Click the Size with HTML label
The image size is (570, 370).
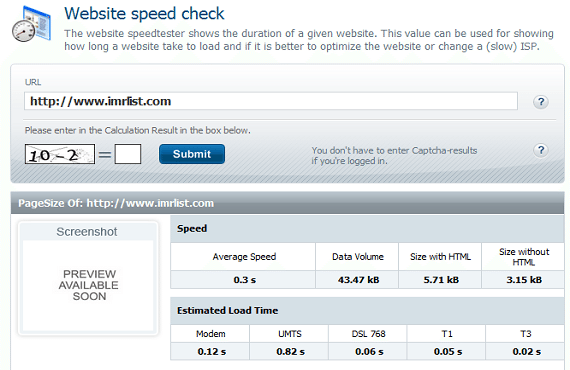coord(440,257)
